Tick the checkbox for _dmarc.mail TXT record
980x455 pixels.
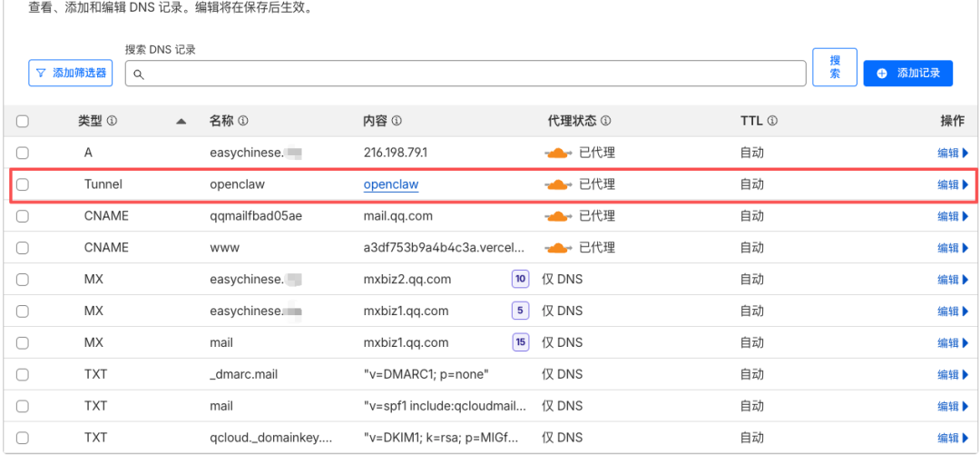coord(23,374)
